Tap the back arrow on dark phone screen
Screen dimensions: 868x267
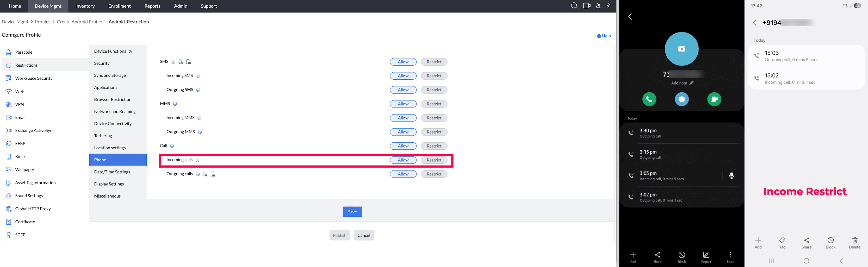[630, 17]
